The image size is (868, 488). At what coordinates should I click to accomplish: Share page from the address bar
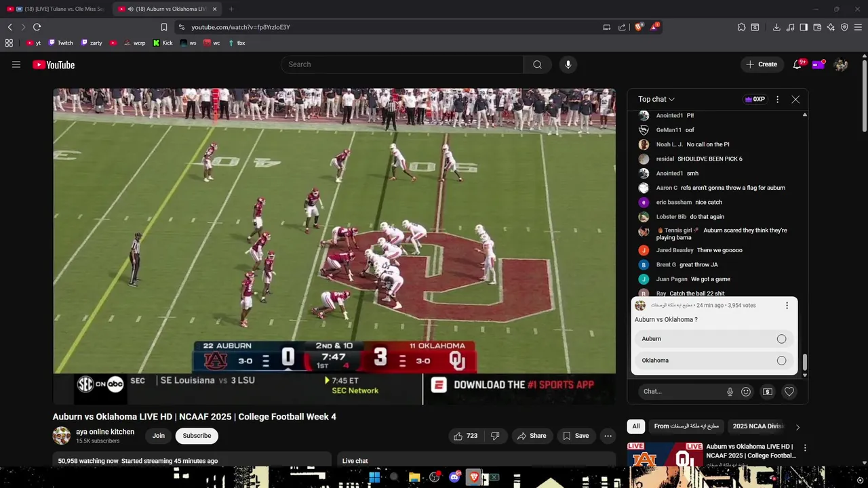coord(622,27)
